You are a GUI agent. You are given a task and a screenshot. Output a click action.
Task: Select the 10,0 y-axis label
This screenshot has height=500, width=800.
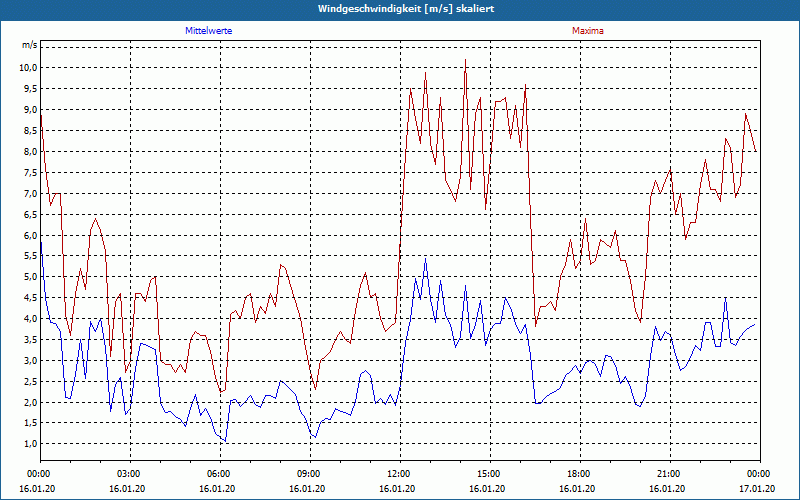pos(29,68)
